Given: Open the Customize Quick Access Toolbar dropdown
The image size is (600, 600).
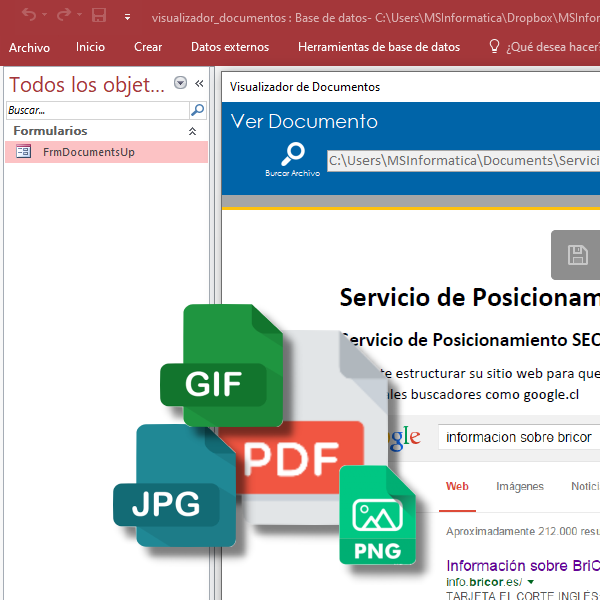Looking at the screenshot, I should (127, 17).
